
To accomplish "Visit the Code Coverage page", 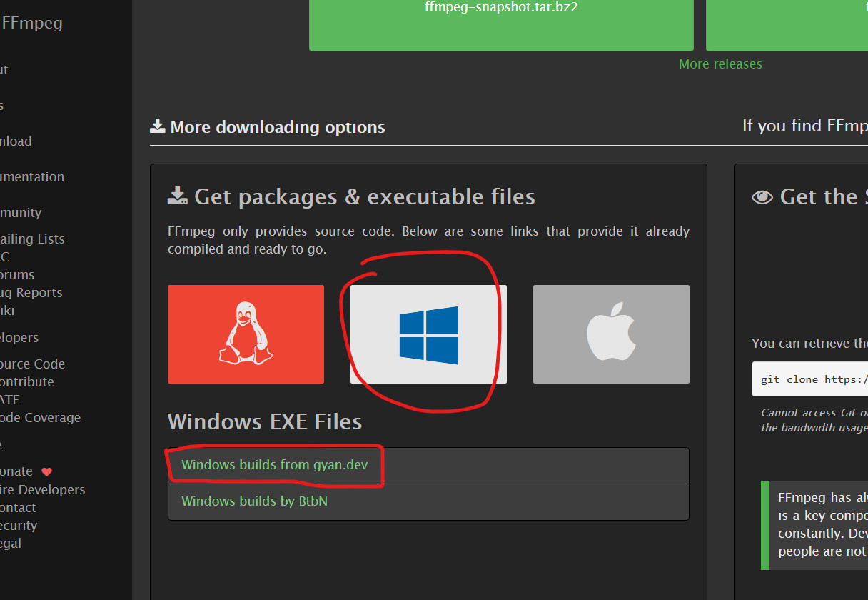I will tap(41, 417).
